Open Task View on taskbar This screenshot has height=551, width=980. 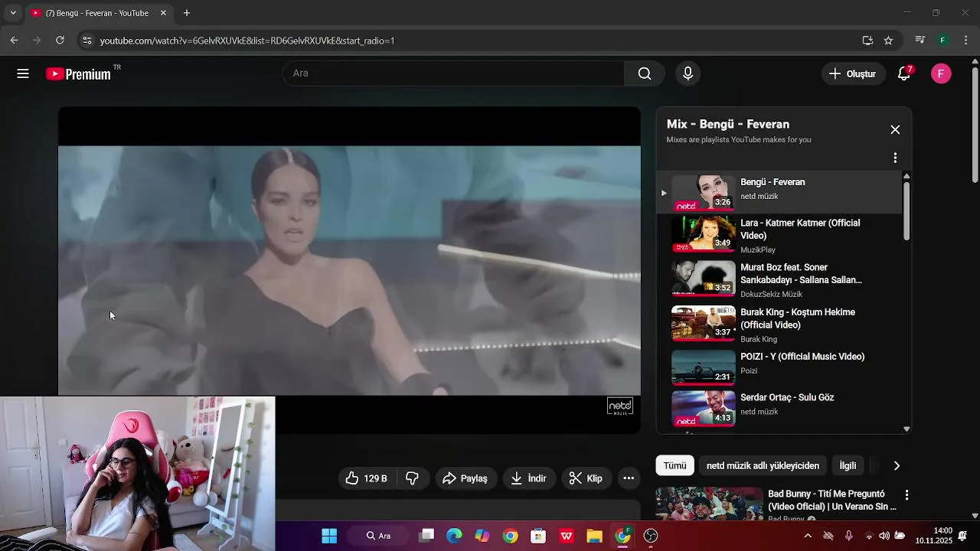[426, 536]
